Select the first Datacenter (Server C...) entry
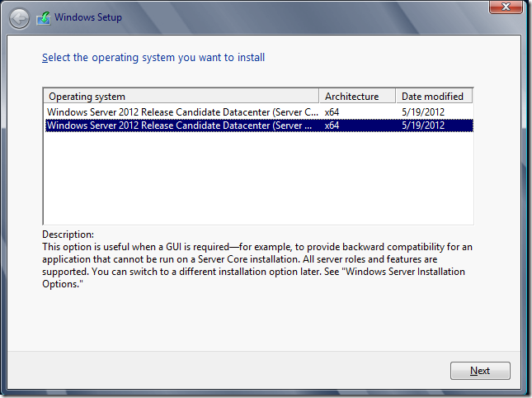Viewport: 532px width, 398px height. [181, 111]
